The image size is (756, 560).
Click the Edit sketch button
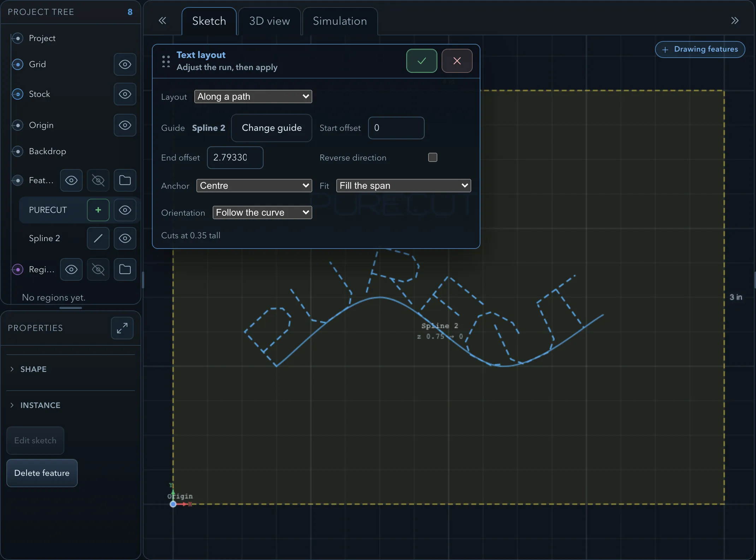(35, 441)
